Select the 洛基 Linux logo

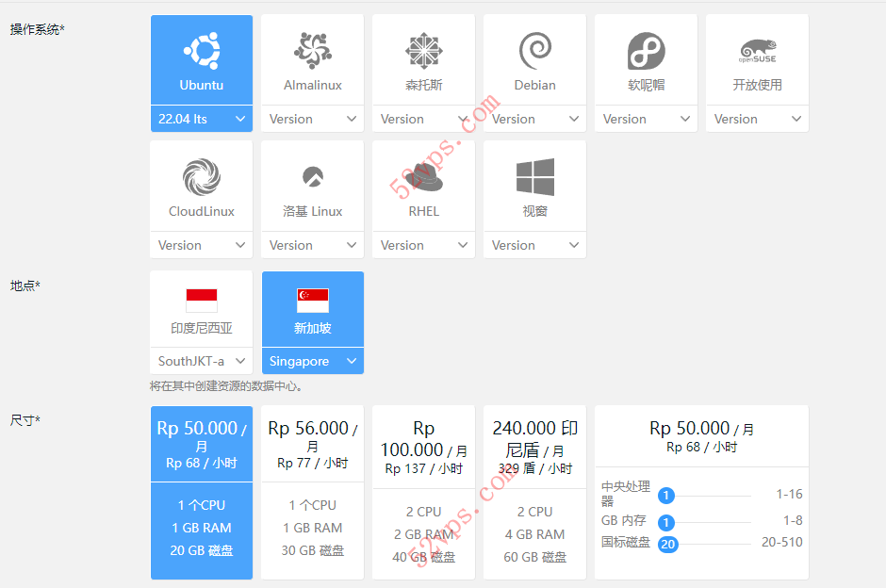313,177
